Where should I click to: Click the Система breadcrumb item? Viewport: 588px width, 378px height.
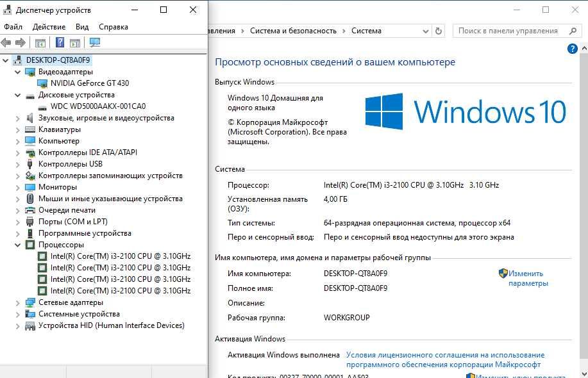pos(366,31)
